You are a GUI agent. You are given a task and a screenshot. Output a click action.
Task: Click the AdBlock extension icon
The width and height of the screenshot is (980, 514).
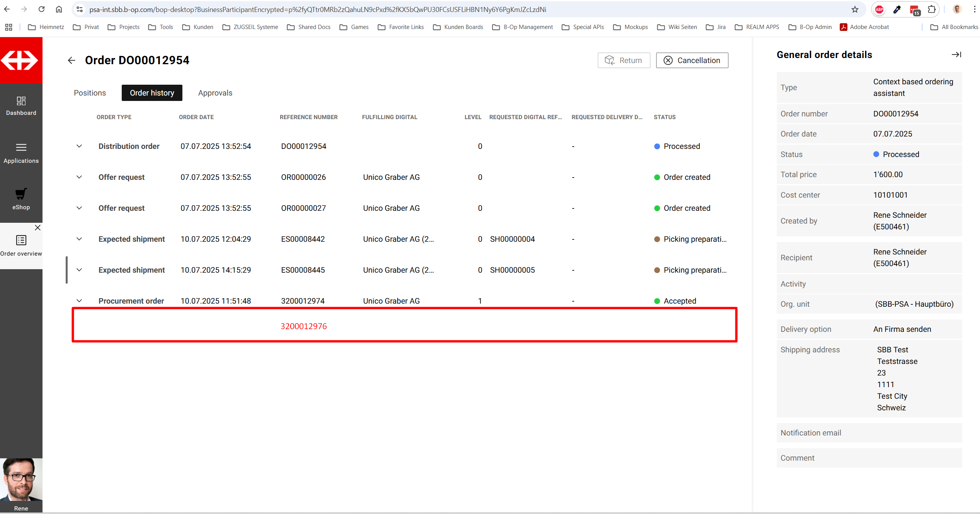879,9
